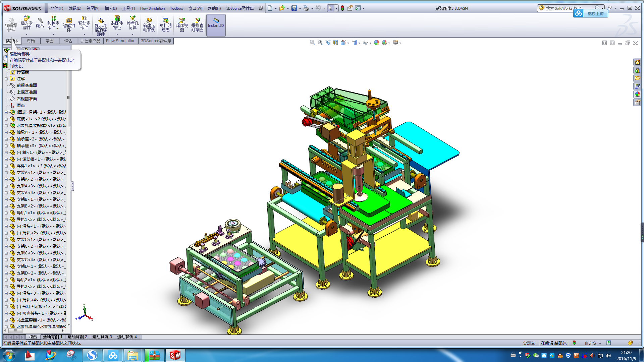
Task: Open Appearances tab in right task pane
Action: (x=637, y=94)
